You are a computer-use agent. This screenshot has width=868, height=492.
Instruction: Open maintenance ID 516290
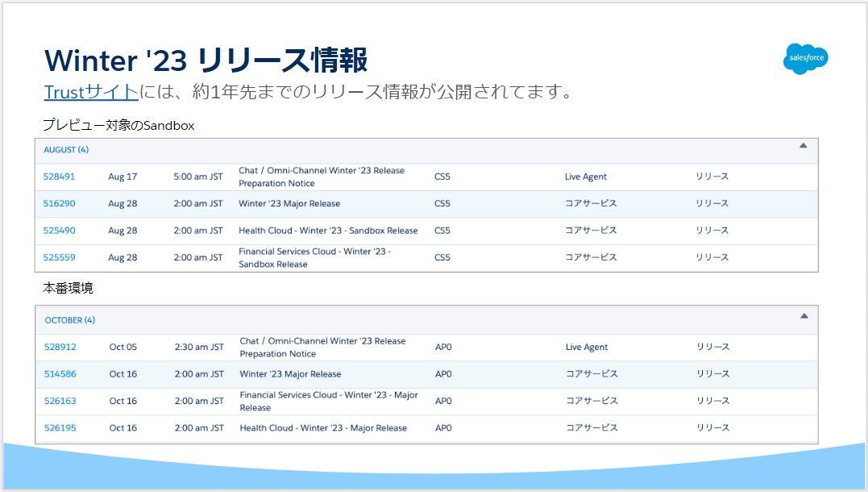point(59,203)
